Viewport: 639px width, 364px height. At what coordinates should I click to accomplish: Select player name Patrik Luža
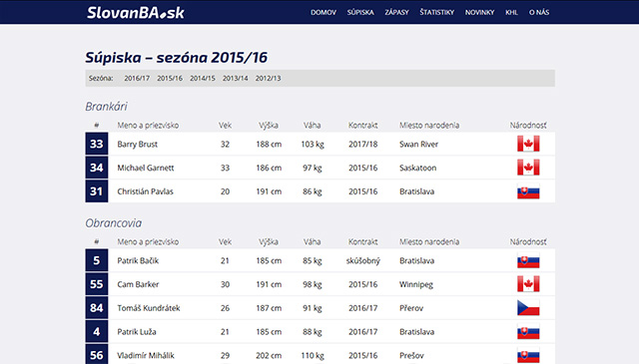[137, 332]
